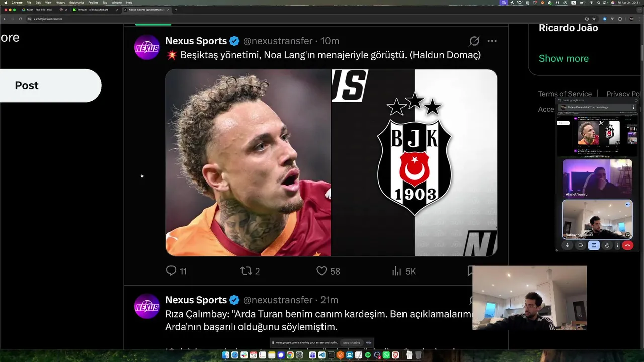Open Nexus Sports avatar on the 21m post
This screenshot has width=644, height=362.
coord(147,306)
